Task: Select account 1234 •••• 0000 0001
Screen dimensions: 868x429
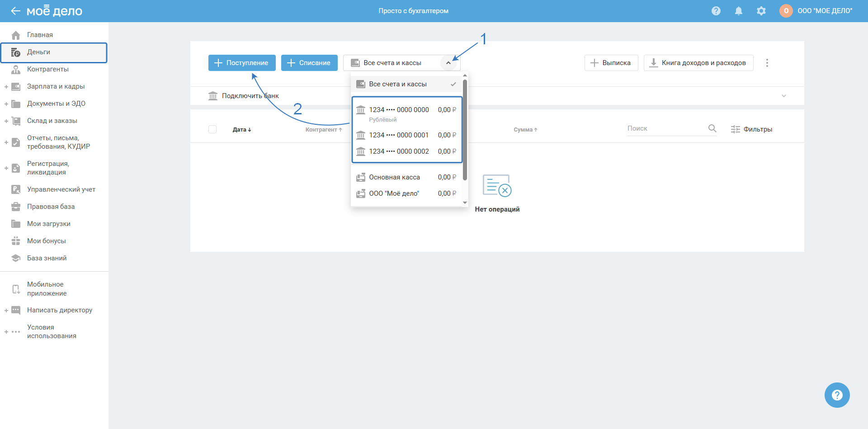Action: [x=406, y=135]
